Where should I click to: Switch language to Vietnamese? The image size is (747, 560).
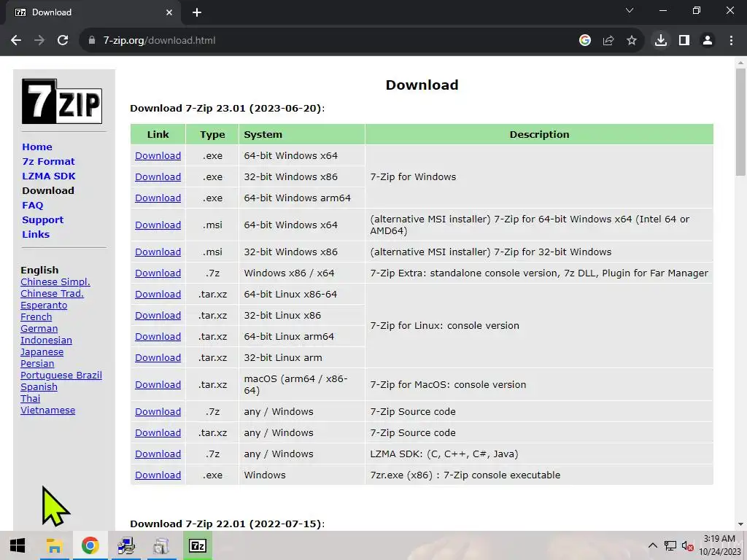click(x=47, y=411)
